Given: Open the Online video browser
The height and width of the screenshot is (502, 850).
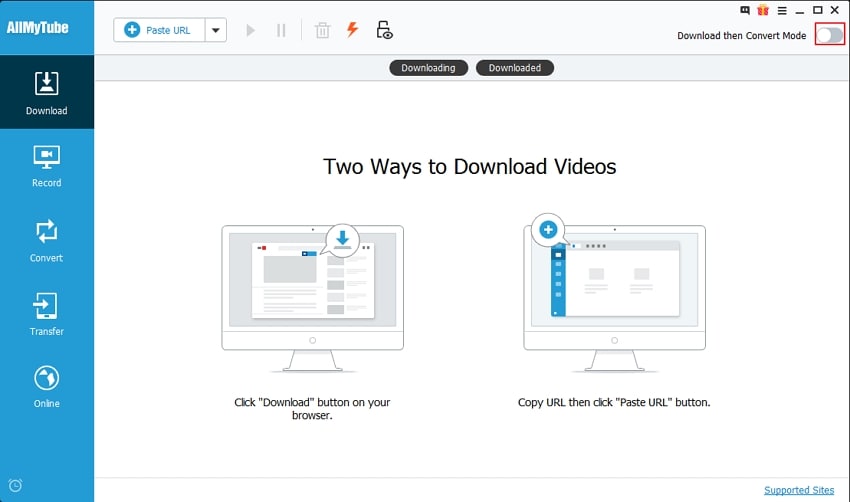Looking at the screenshot, I should click(x=47, y=387).
